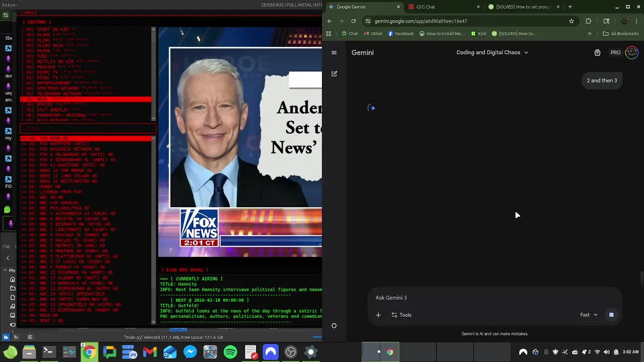Show more bookmarks with the chevron
This screenshot has height=362, width=644.
coord(589,34)
